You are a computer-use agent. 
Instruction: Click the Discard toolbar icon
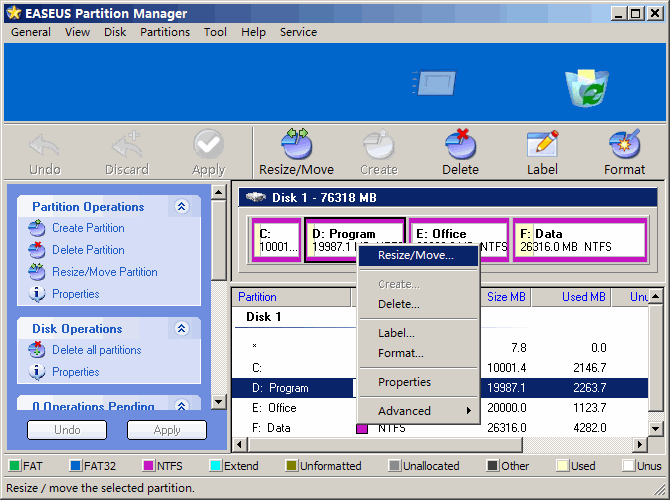click(x=126, y=144)
